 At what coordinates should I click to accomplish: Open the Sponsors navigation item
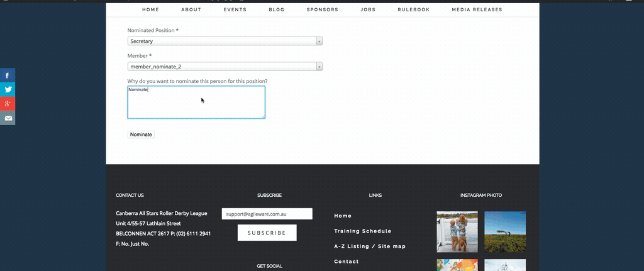click(323, 10)
